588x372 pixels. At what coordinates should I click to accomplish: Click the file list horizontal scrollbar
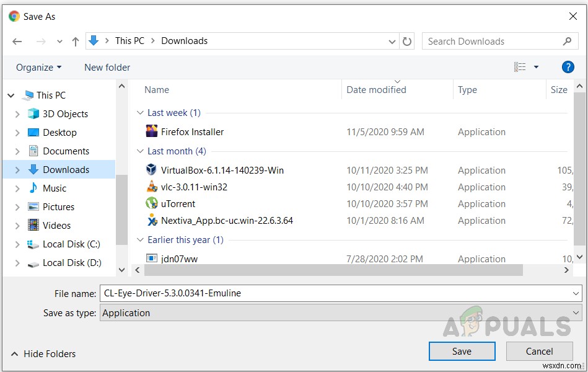(333, 270)
